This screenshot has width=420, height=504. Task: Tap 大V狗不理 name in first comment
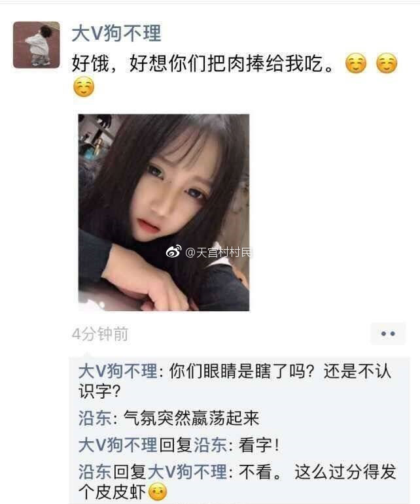(x=118, y=371)
